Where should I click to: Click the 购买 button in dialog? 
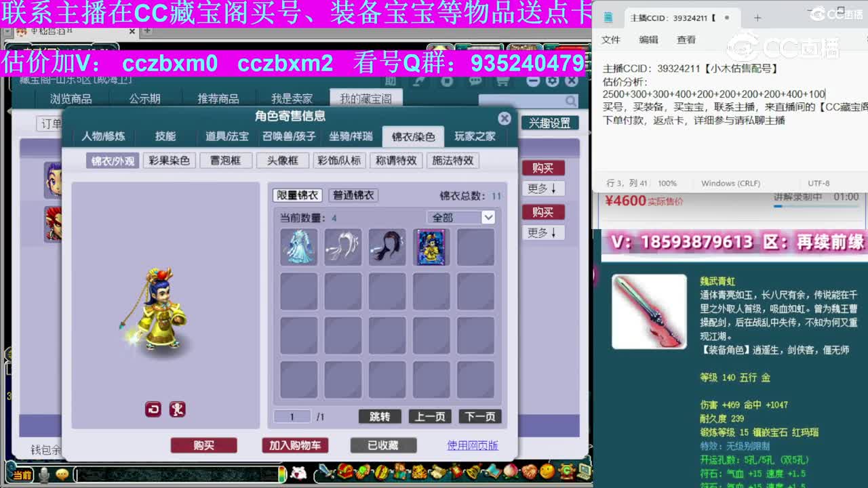[204, 445]
